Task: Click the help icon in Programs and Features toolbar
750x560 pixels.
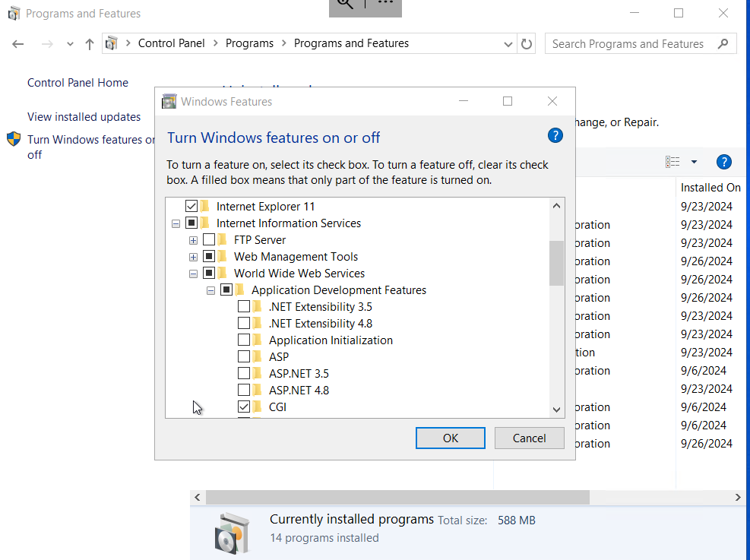Action: pyautogui.click(x=723, y=162)
